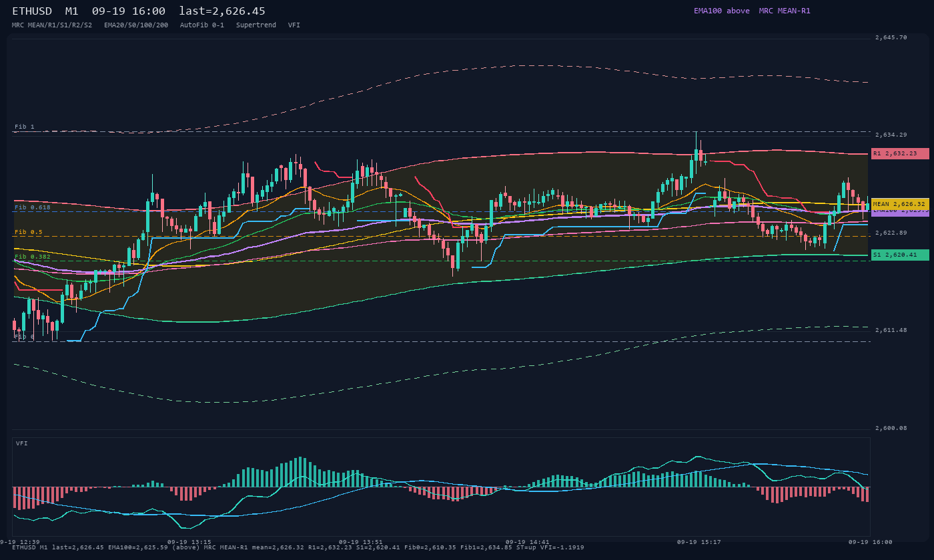
Task: Click the 2,634.29 price axis label
Action: (x=891, y=135)
